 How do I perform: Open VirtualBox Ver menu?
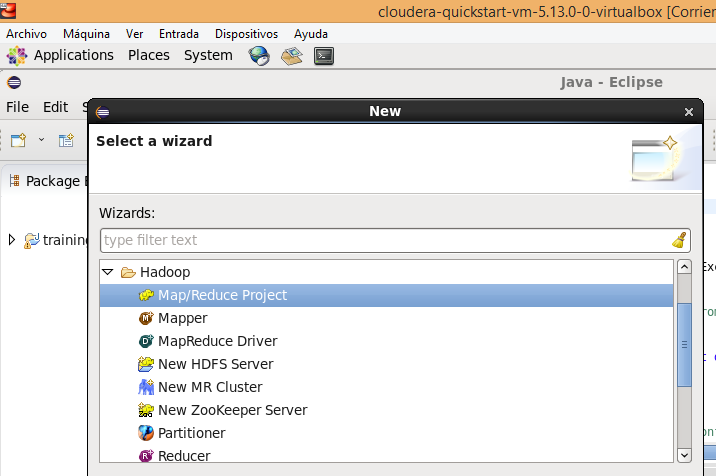point(135,34)
